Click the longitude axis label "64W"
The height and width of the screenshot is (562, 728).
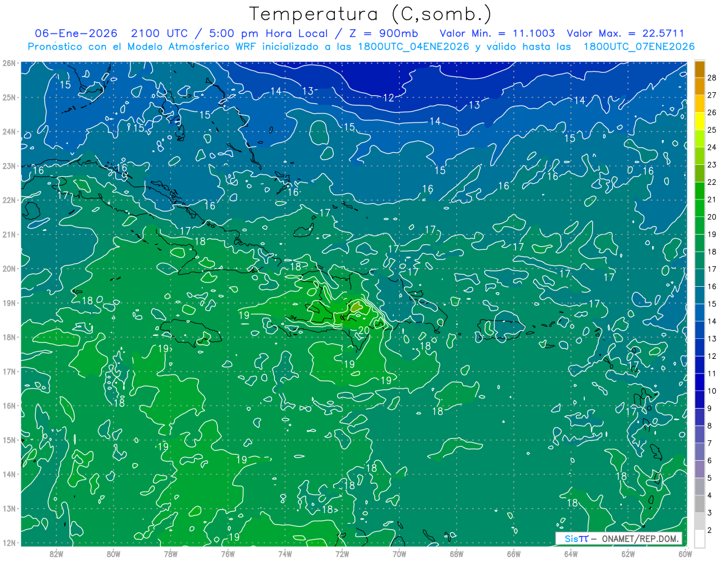pyautogui.click(x=571, y=554)
